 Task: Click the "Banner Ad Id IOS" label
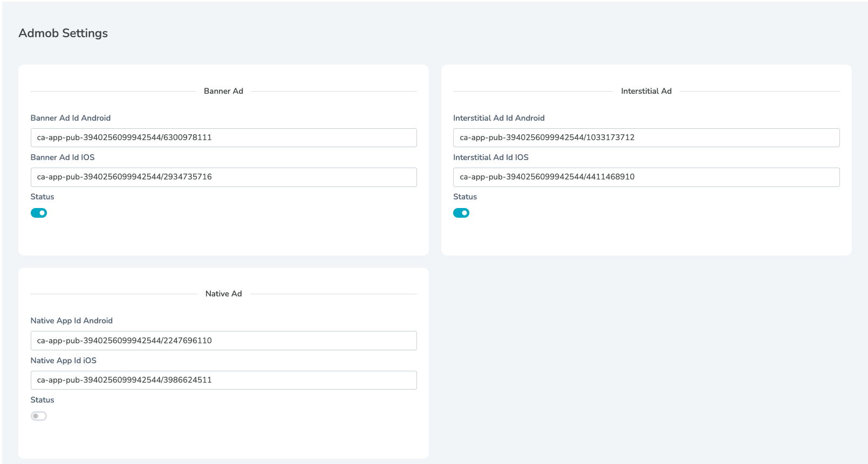(63, 157)
